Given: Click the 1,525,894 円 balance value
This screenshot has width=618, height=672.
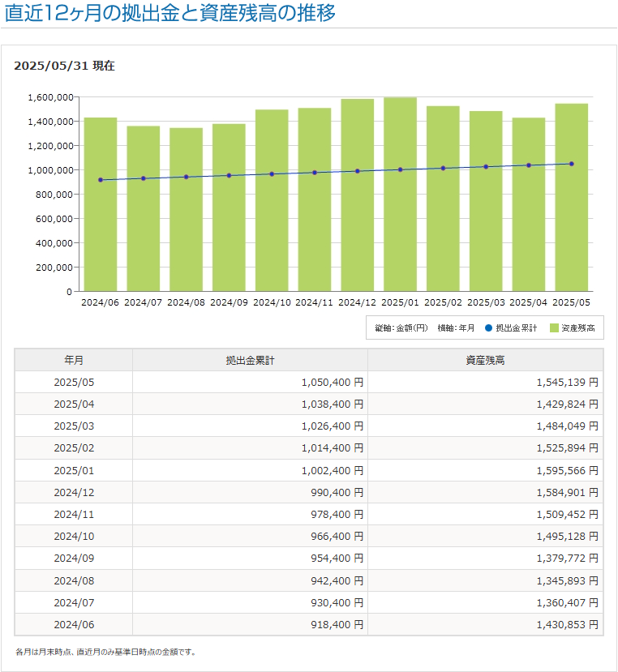Looking at the screenshot, I should point(568,447).
